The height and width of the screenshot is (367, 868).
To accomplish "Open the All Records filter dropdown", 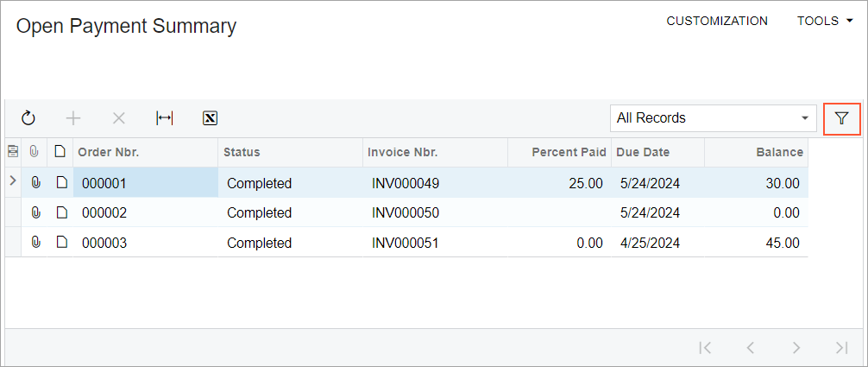I will [x=713, y=118].
